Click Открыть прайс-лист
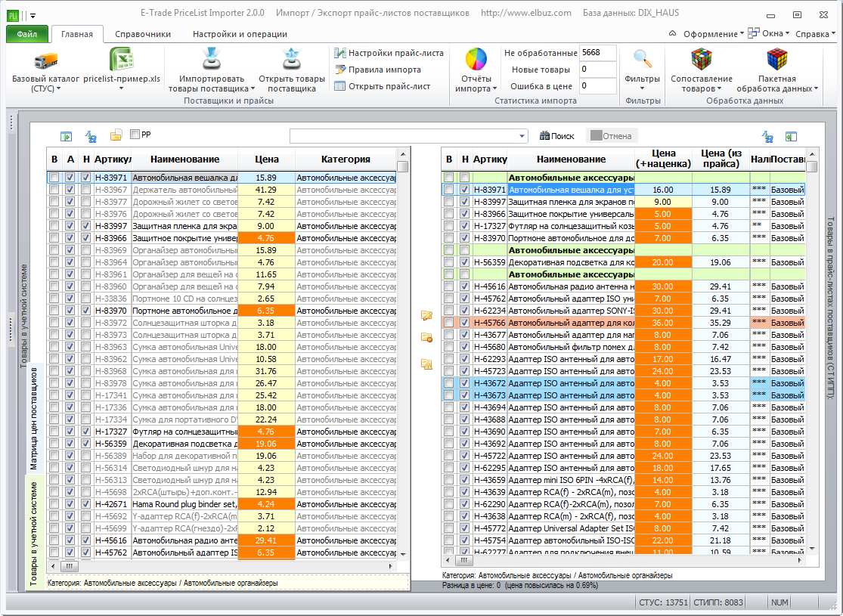This screenshot has height=616, width=843. 383,86
